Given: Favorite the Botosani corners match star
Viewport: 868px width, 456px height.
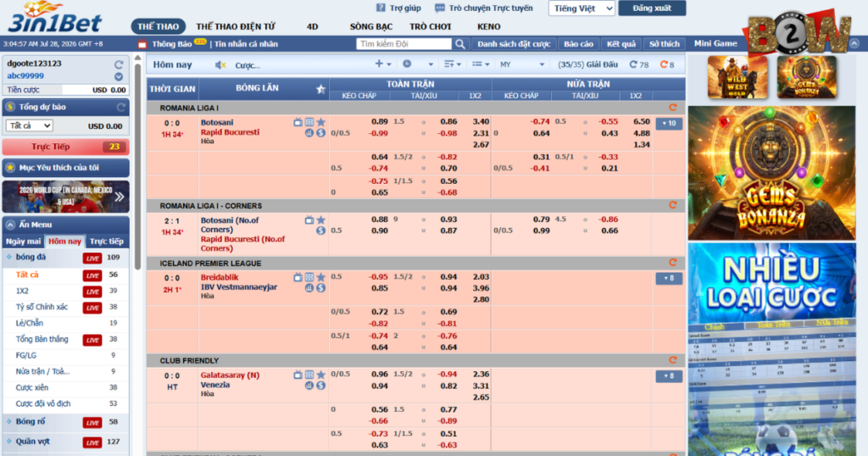Looking at the screenshot, I should (x=320, y=220).
